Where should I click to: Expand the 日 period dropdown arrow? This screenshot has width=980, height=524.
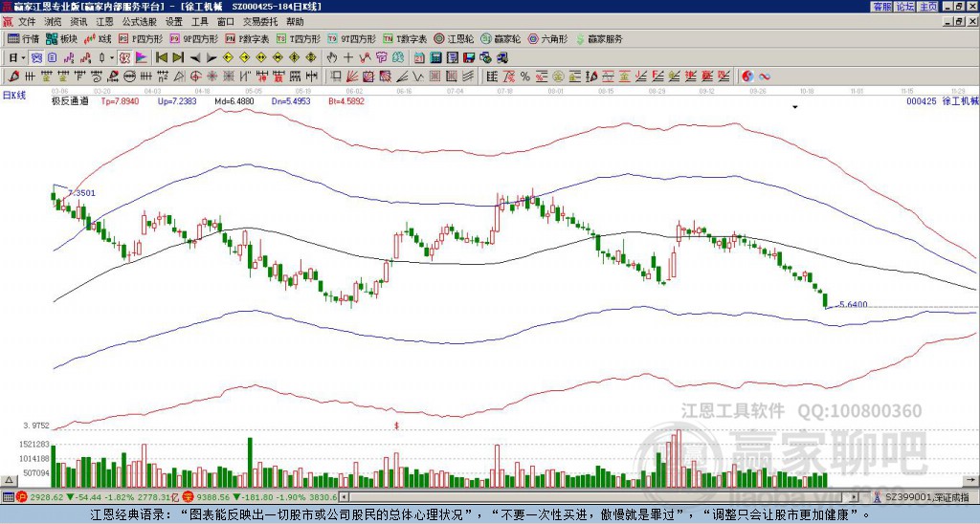[x=24, y=57]
